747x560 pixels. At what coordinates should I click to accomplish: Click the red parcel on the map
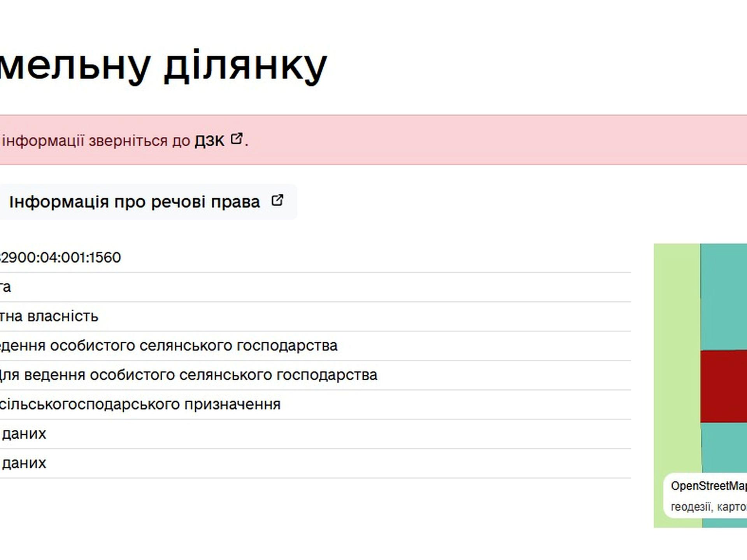coord(723,386)
